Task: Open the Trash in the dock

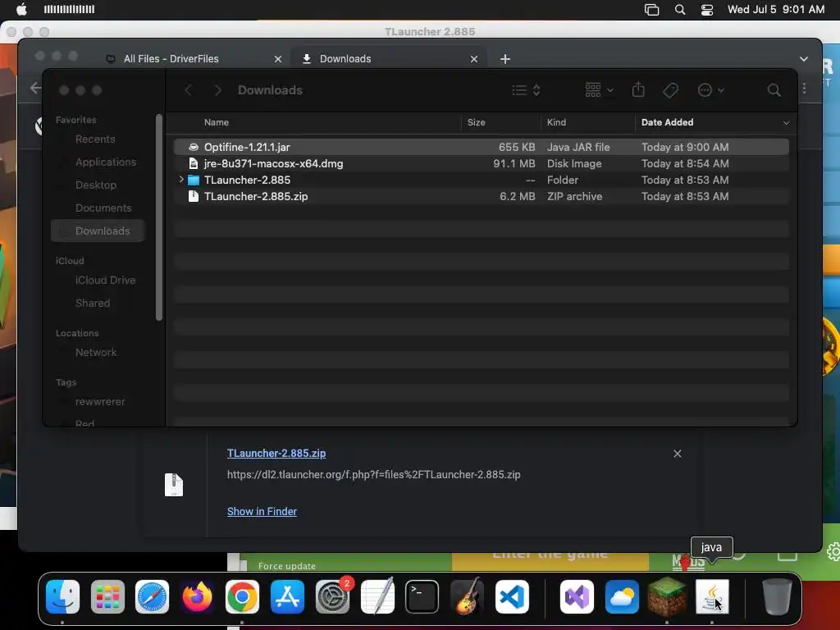Action: click(777, 596)
